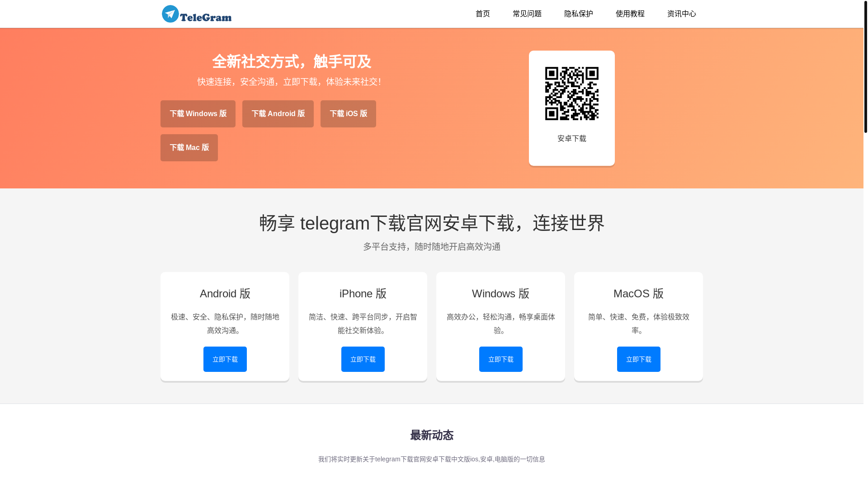Viewport: 868px width, 488px height.
Task: Open 使用教程 in the top menu
Action: click(x=630, y=14)
